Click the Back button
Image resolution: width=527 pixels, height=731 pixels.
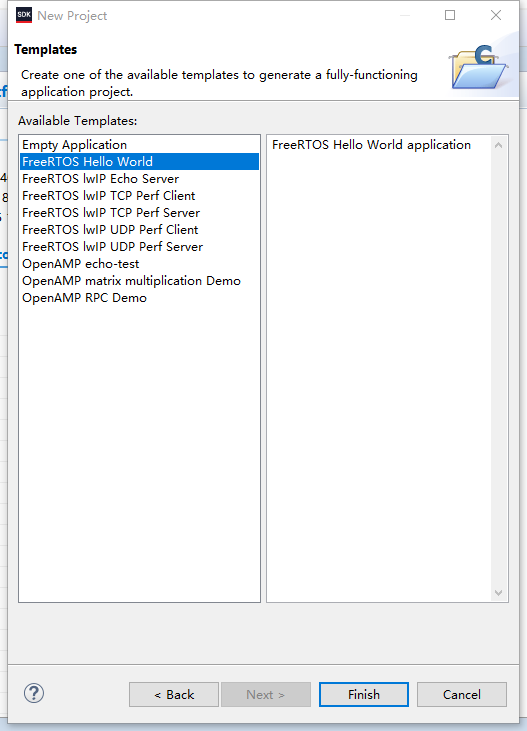coord(173,695)
